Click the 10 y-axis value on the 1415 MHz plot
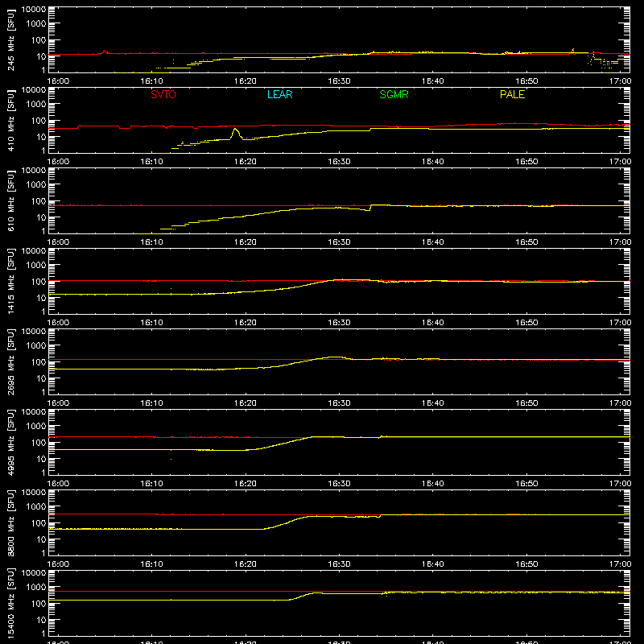 click(41, 298)
